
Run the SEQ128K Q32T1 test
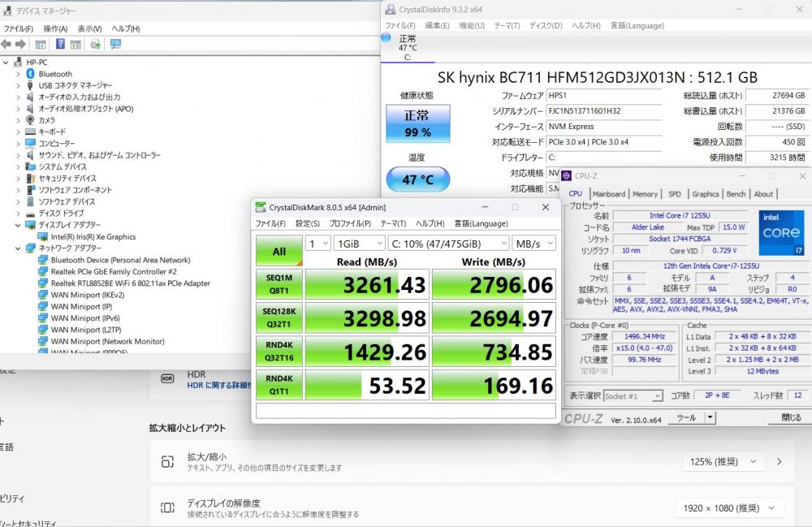(279, 317)
